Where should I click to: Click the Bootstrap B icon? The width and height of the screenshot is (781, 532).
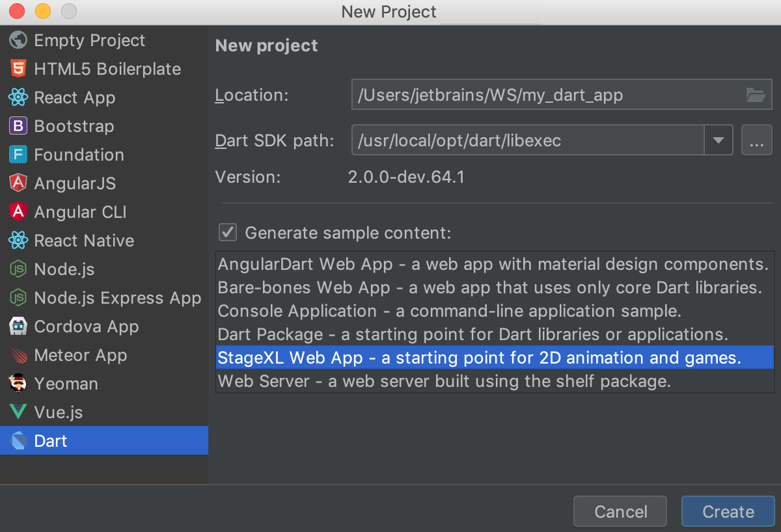point(18,126)
